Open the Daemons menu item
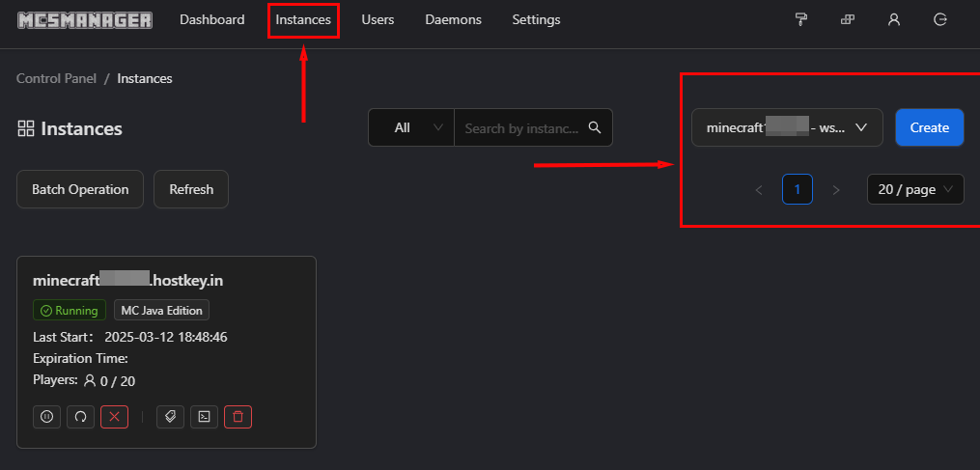This screenshot has width=980, height=470. (x=453, y=19)
